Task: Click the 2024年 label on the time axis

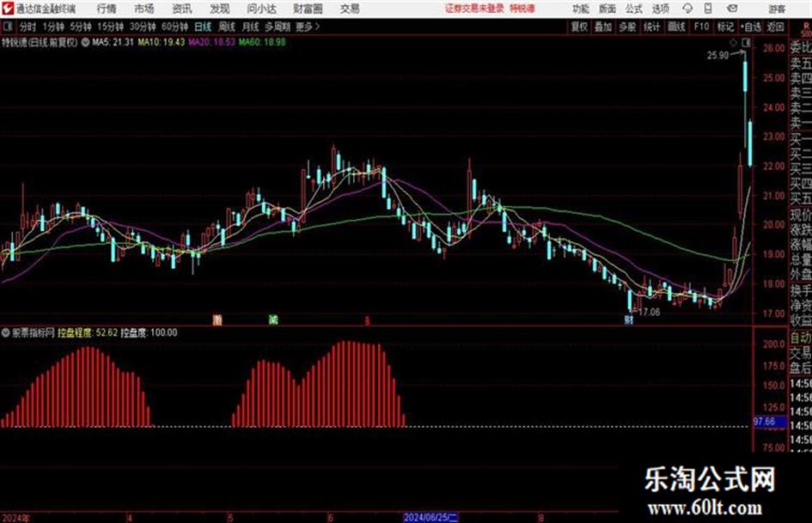Action: 16,518
